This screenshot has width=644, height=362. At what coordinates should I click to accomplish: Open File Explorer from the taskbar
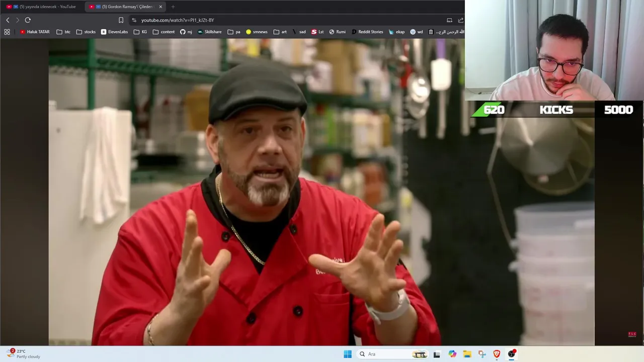point(467,354)
